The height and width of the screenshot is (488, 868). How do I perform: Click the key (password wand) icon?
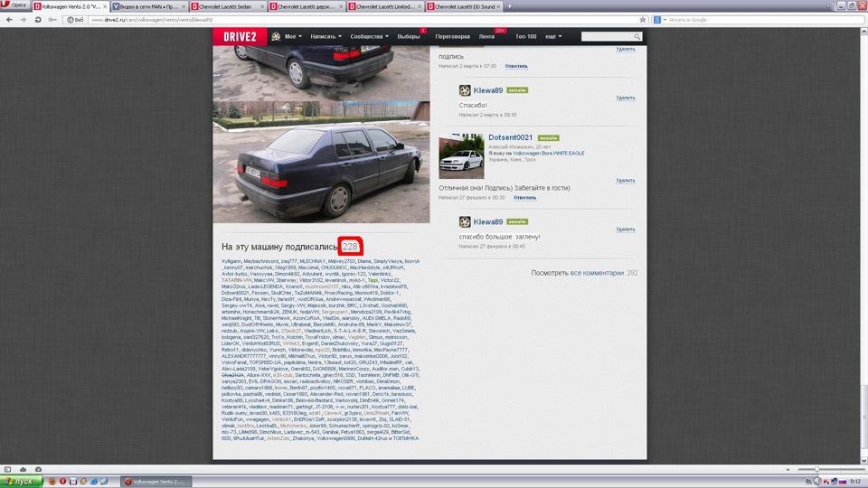(x=52, y=19)
